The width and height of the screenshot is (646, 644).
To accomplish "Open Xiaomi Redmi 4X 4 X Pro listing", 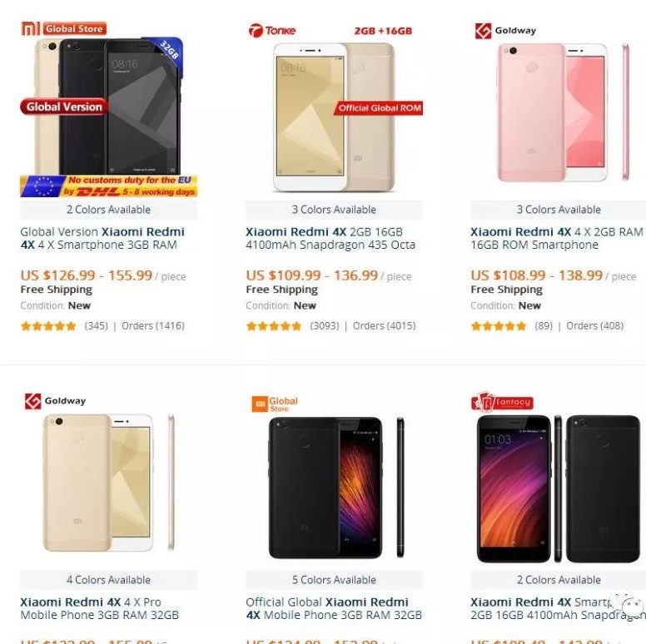I will [x=99, y=608].
